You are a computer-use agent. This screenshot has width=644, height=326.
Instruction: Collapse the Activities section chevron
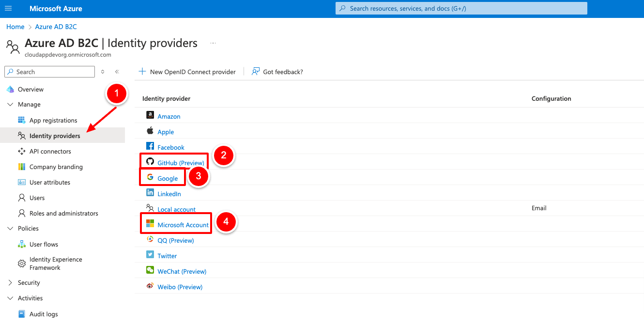[x=10, y=298]
